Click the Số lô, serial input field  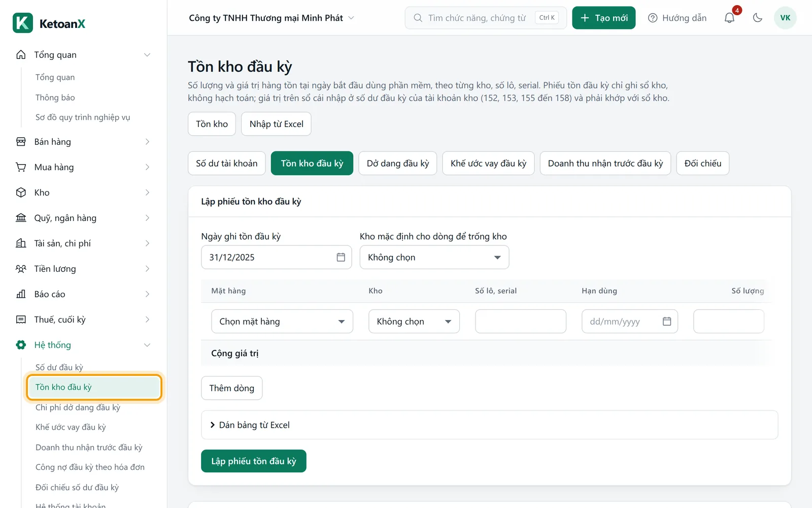click(521, 321)
